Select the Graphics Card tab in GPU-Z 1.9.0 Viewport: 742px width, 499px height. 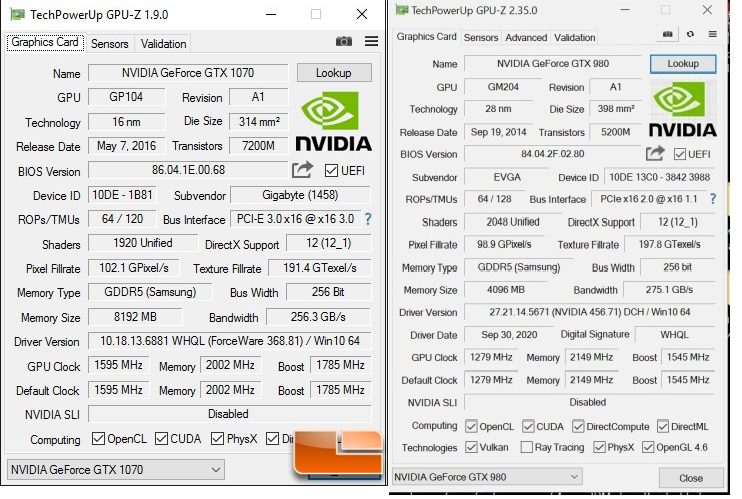pos(45,43)
